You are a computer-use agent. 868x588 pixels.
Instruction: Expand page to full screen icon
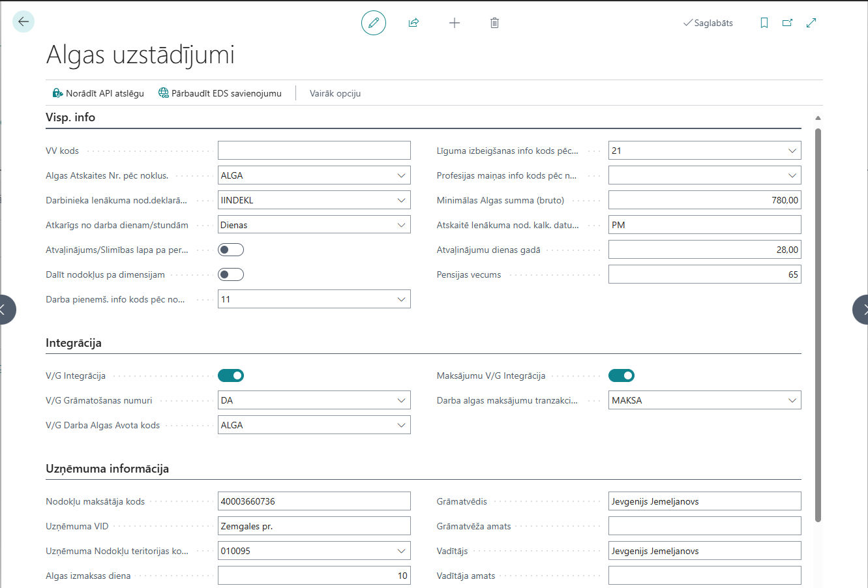click(x=811, y=23)
